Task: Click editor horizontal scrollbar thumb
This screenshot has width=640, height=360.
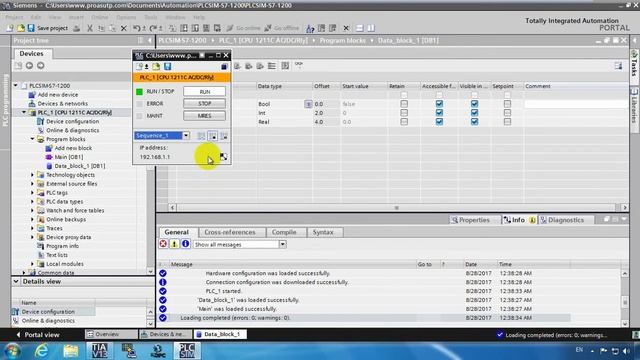Action: (396, 208)
